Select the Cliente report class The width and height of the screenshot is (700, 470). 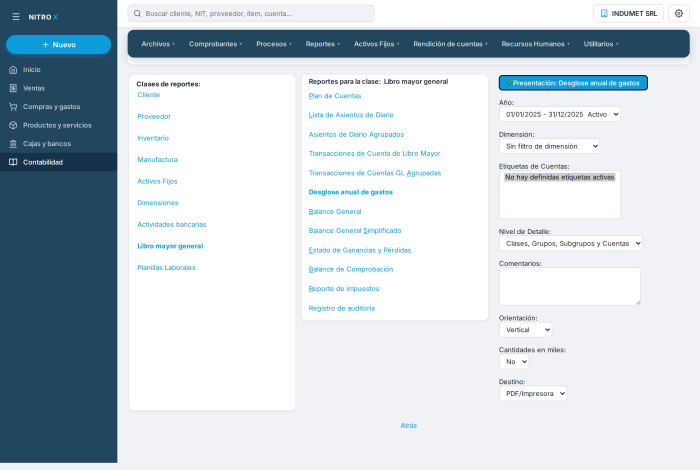[149, 95]
